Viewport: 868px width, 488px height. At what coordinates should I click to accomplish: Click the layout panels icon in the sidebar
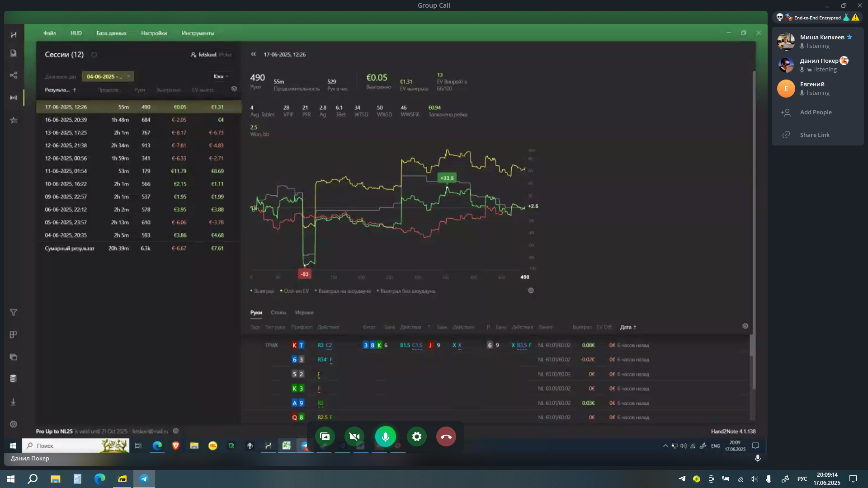pos(14,335)
